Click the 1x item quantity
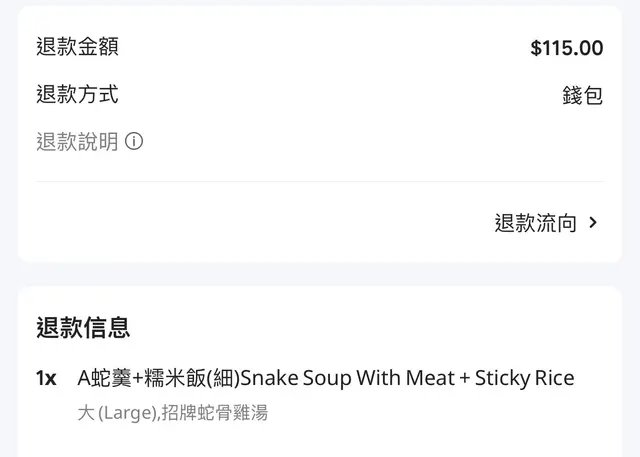This screenshot has width=640, height=457. (46, 378)
